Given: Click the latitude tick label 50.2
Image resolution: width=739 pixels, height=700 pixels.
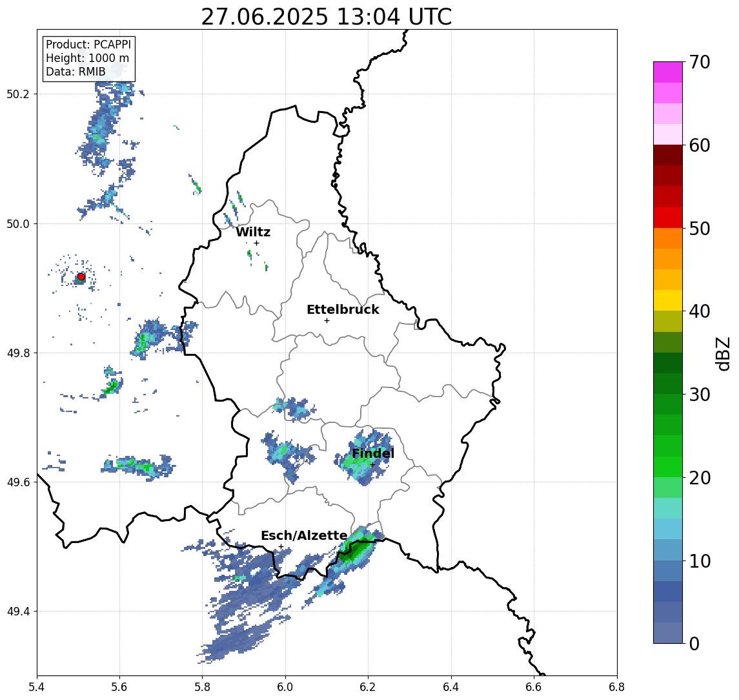Looking at the screenshot, I should 18,94.
